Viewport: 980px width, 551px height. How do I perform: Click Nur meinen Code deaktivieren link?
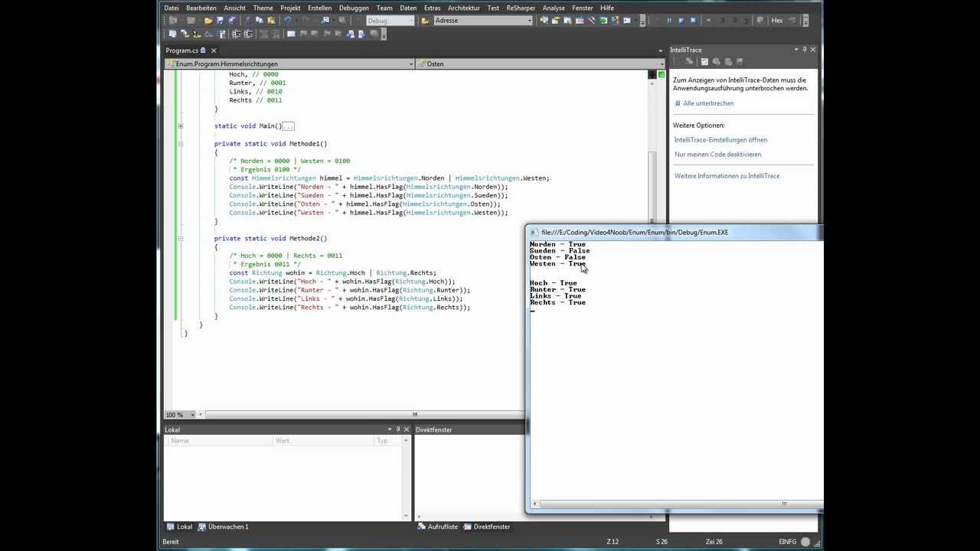point(717,155)
